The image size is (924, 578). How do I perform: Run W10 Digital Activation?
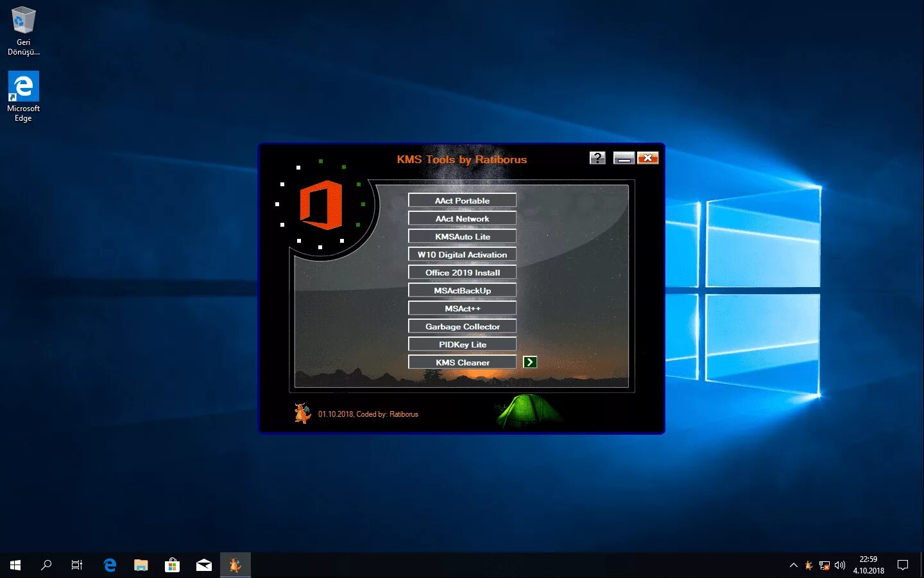point(462,254)
